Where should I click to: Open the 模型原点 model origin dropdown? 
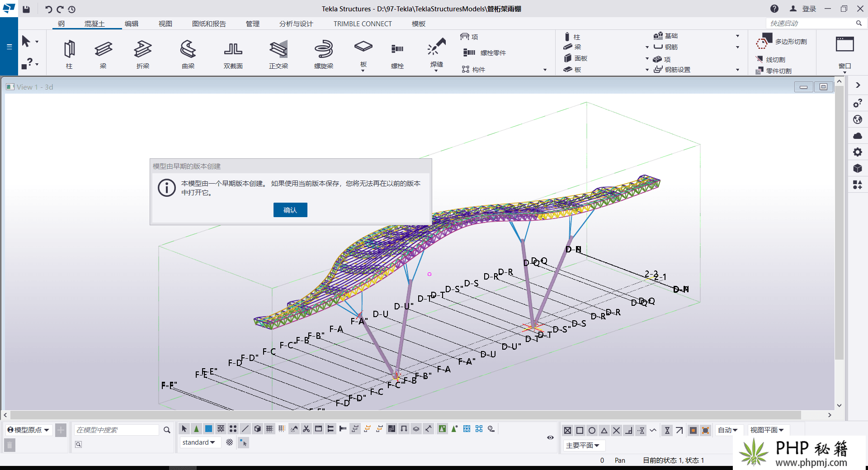[28, 430]
